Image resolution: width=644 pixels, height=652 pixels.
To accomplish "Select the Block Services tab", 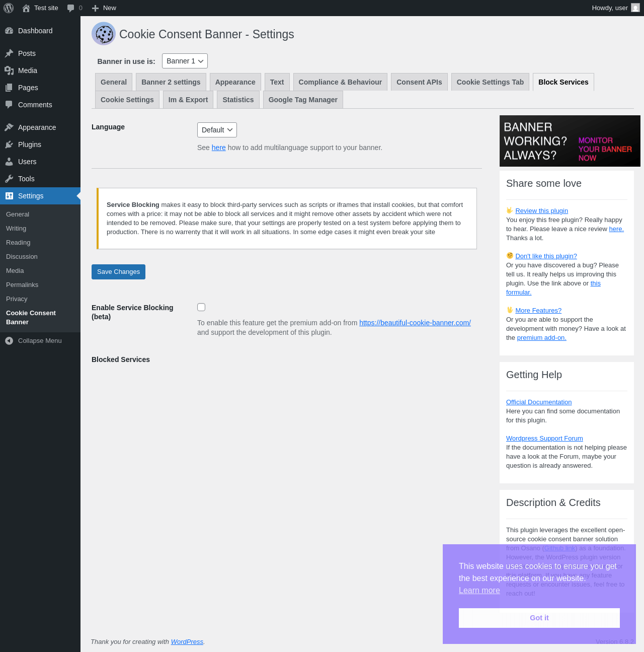I will coord(563,82).
